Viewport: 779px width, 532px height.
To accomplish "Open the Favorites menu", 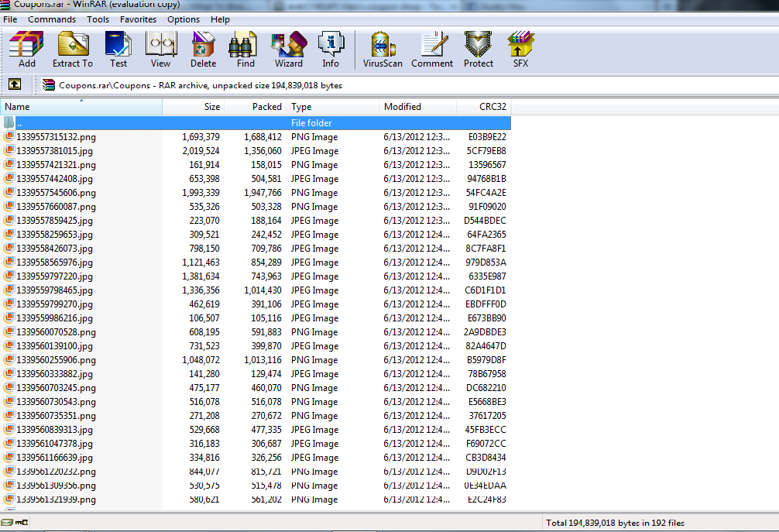I will click(x=138, y=19).
